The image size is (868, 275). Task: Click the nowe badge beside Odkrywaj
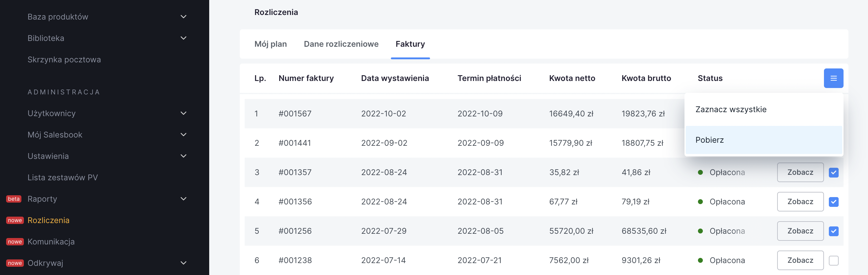(x=15, y=263)
